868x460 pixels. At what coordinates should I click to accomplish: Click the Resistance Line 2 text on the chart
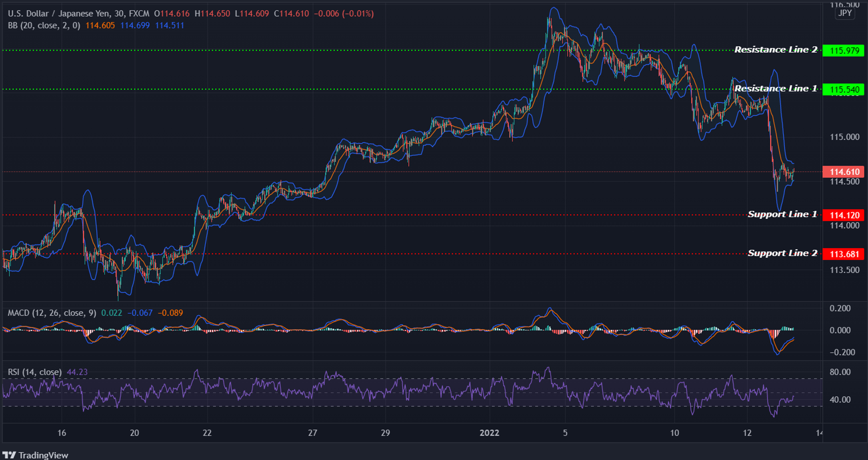(776, 49)
